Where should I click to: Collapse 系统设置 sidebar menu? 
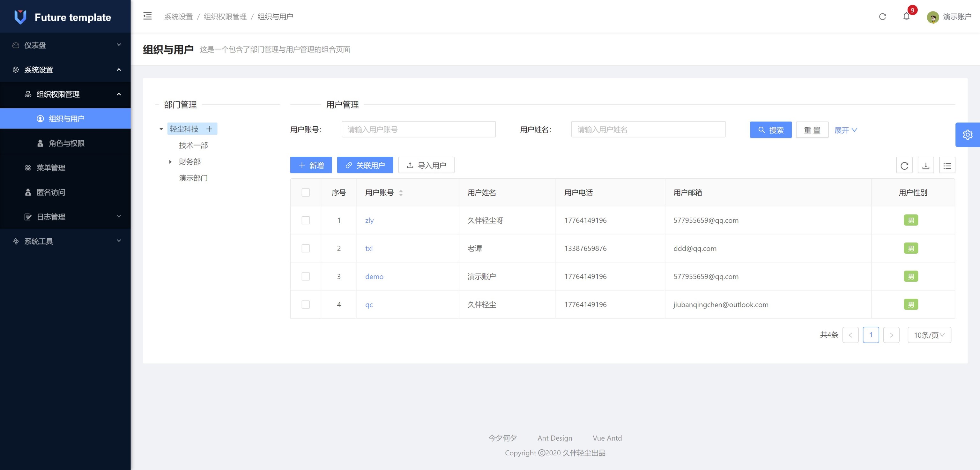point(65,70)
